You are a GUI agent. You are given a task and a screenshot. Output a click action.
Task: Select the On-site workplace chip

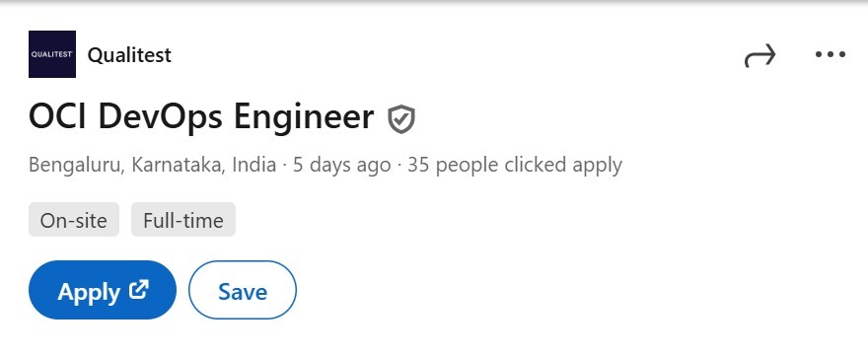click(x=74, y=220)
